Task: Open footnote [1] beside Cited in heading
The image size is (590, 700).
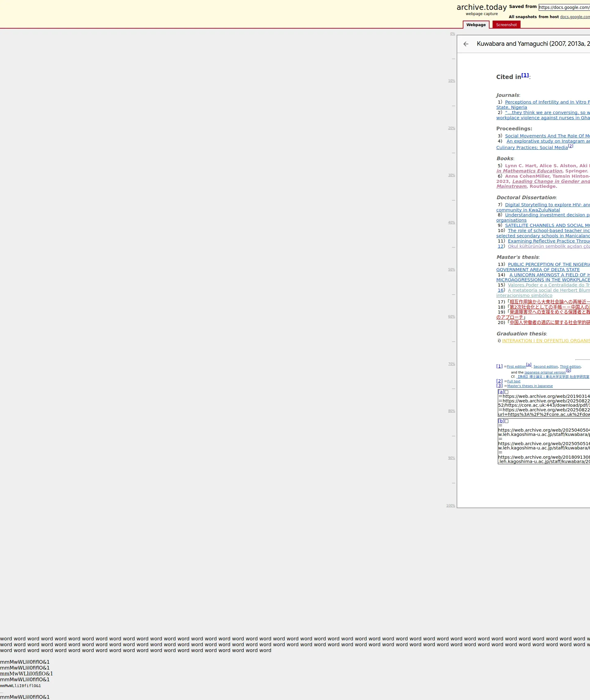Action: [x=525, y=75]
